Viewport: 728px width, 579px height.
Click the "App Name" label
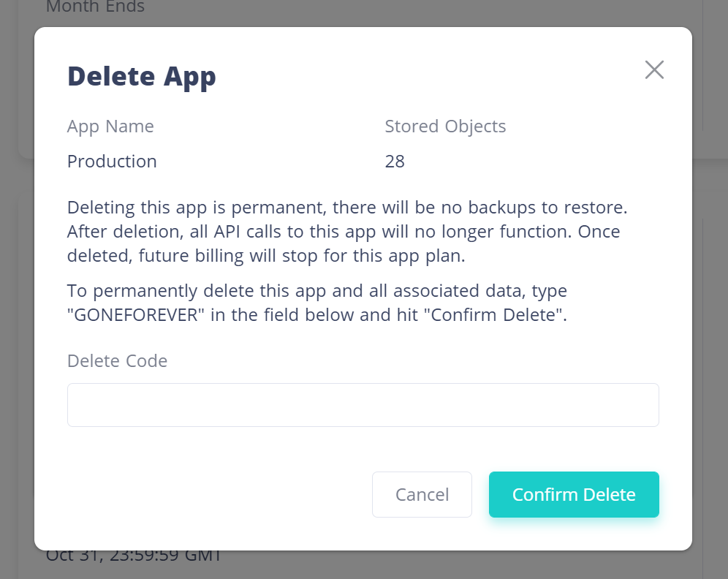(110, 126)
